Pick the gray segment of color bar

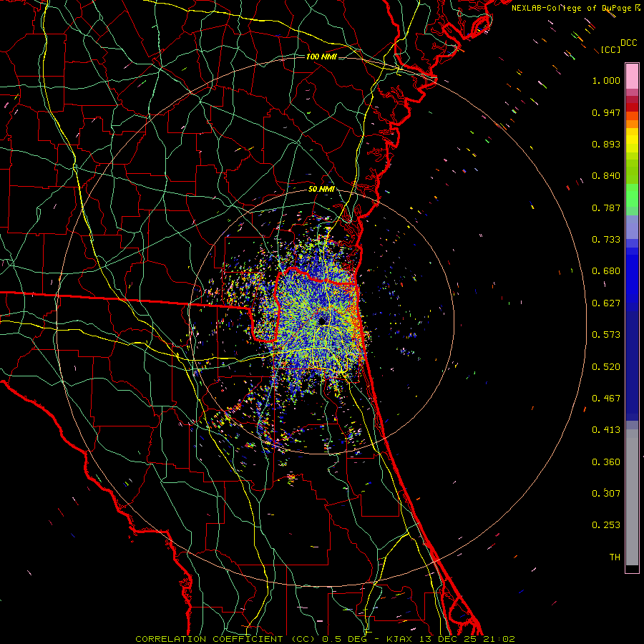pos(632,497)
